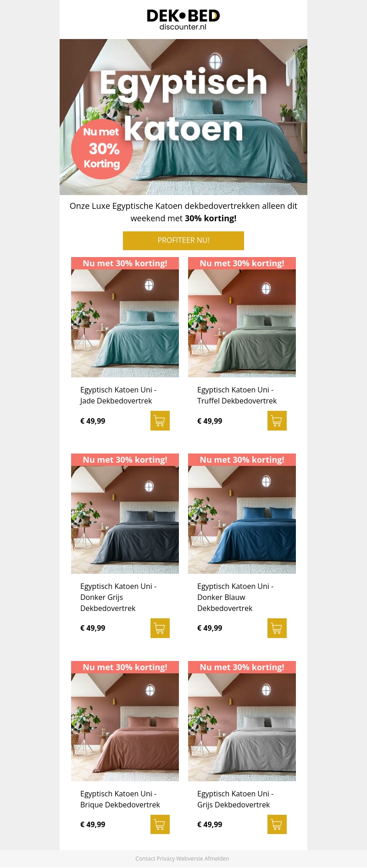Screen dimensions: 367x868
Task: Add Donker Grijs Dekbedovertrek to cart
Action: point(160,628)
